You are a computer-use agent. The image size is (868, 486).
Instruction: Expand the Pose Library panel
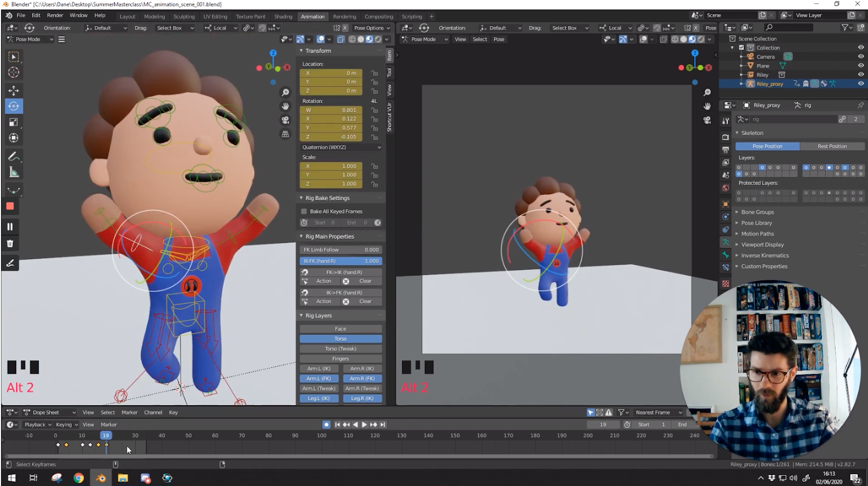756,223
